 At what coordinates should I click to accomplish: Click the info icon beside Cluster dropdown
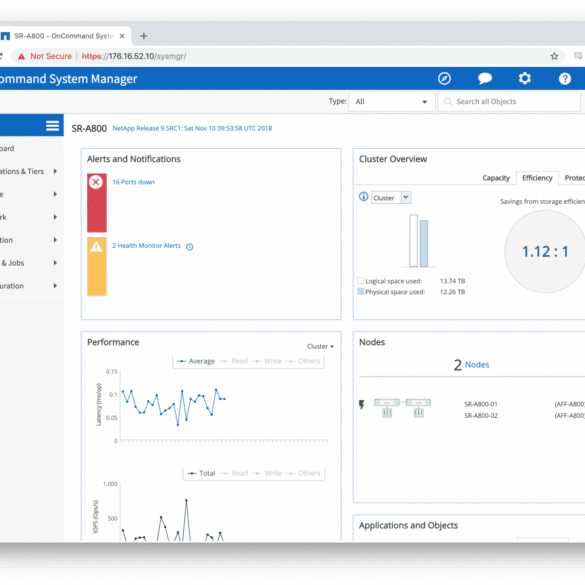point(363,197)
